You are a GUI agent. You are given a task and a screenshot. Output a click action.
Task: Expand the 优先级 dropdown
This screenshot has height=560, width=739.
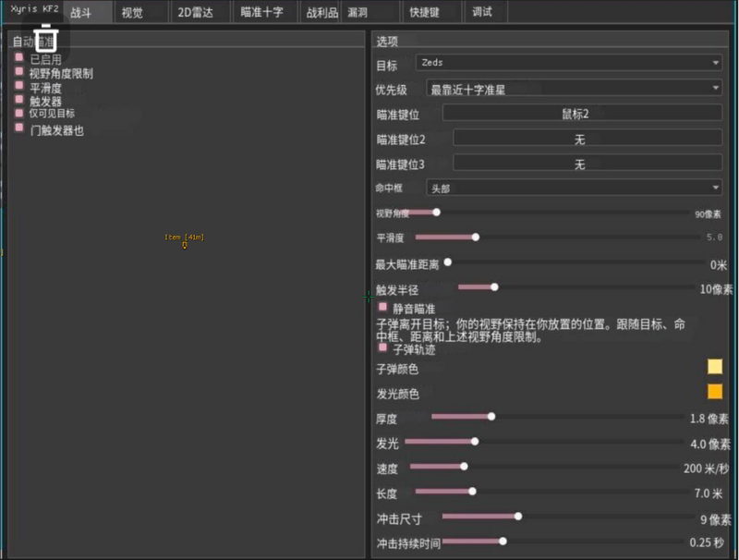click(574, 88)
